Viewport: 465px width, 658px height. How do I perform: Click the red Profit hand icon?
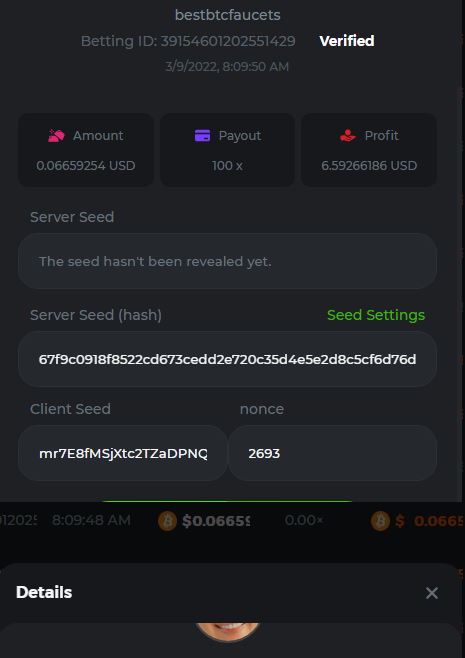[x=347, y=136]
